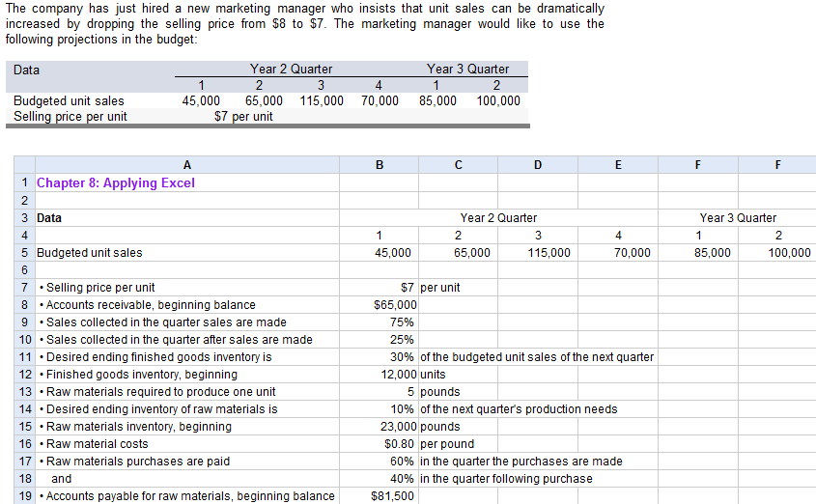Click column D header

(538, 165)
